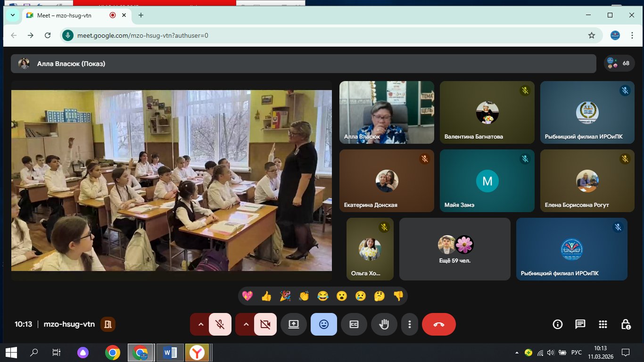This screenshot has height=362, width=644.
Task: Click the leave call red button
Action: pos(438,324)
